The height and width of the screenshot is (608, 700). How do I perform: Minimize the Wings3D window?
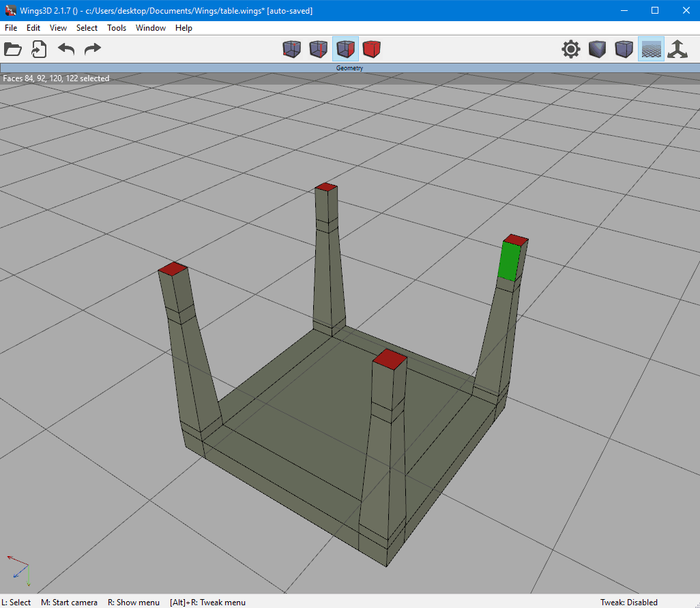click(x=624, y=10)
